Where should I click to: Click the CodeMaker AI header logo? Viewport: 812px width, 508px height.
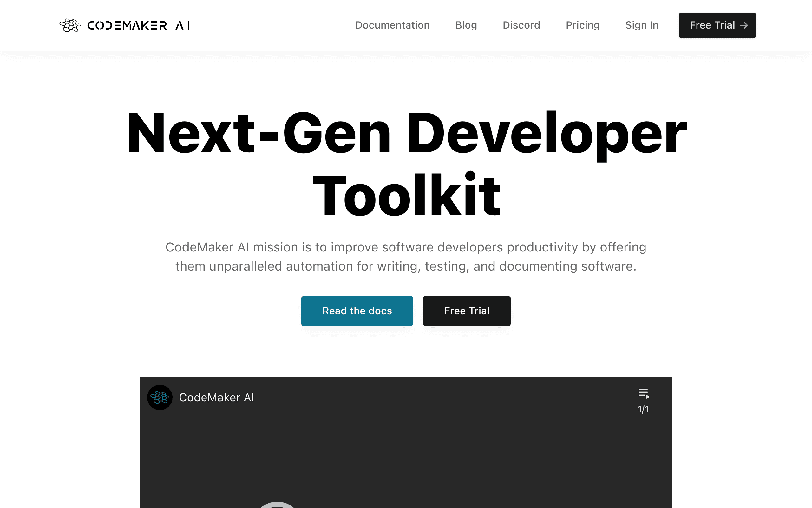tap(125, 25)
